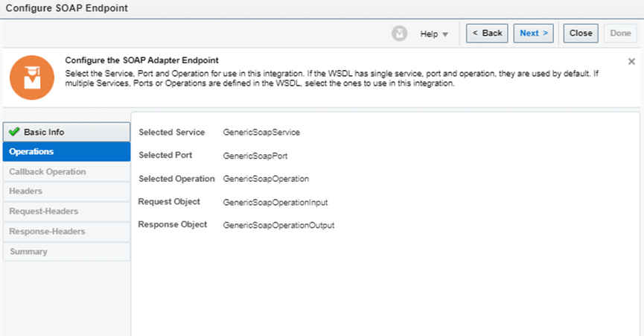This screenshot has height=336, width=644.
Task: Click the GenericSoapOperation value
Action: click(x=266, y=179)
